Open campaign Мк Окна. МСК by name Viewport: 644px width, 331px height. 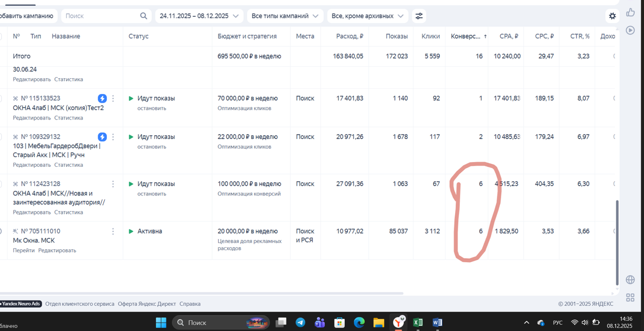(34, 241)
